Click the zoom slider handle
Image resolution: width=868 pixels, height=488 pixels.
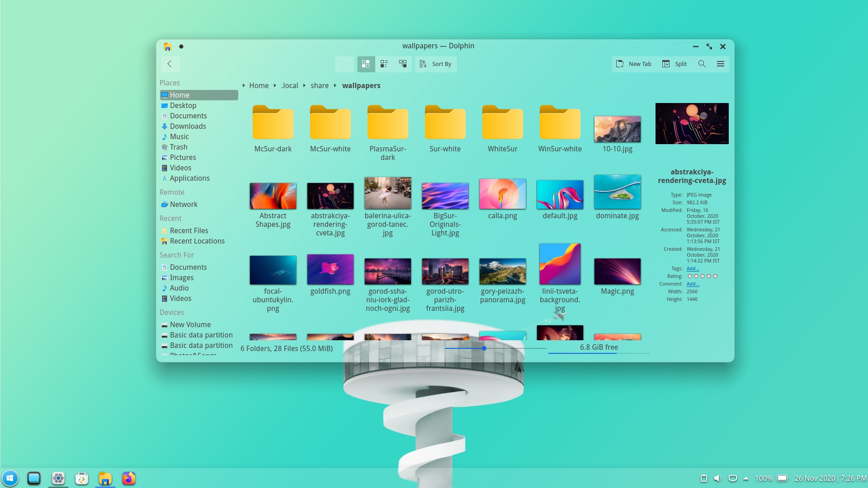[x=484, y=348]
